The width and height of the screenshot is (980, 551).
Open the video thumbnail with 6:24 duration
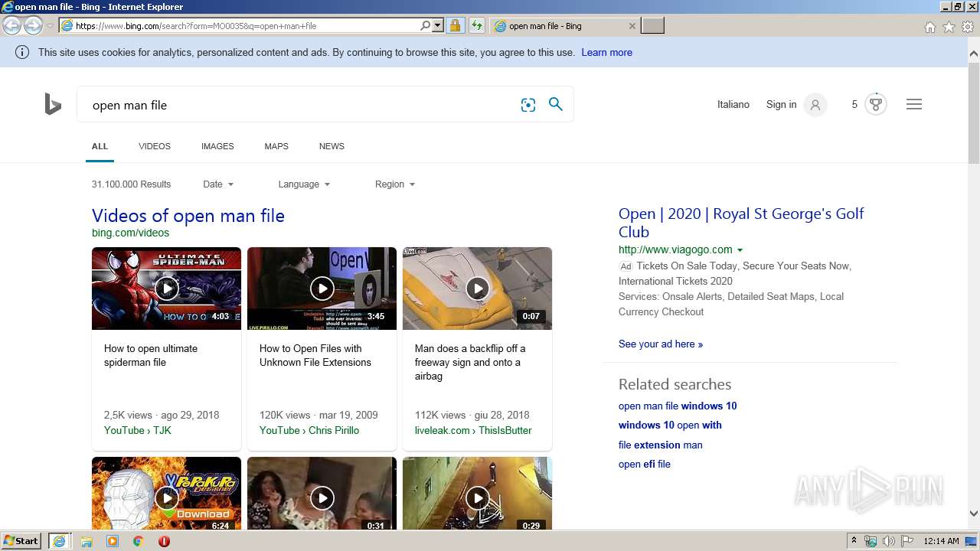[x=166, y=494]
